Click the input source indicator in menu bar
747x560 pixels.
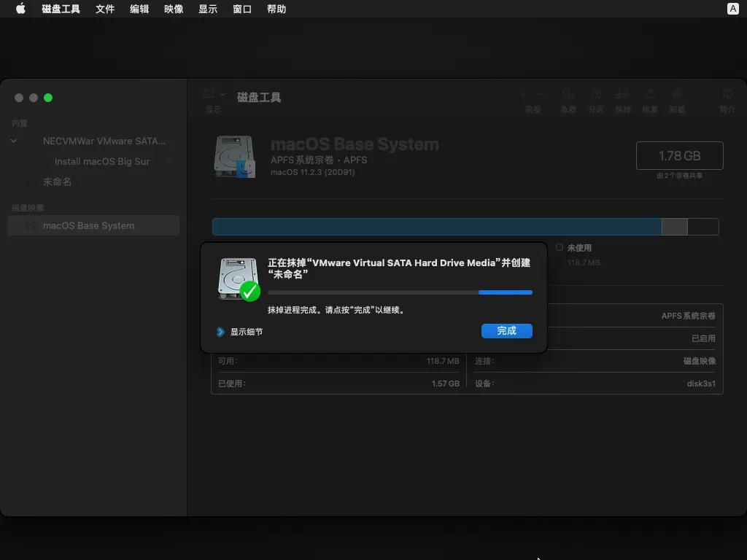coord(733,9)
